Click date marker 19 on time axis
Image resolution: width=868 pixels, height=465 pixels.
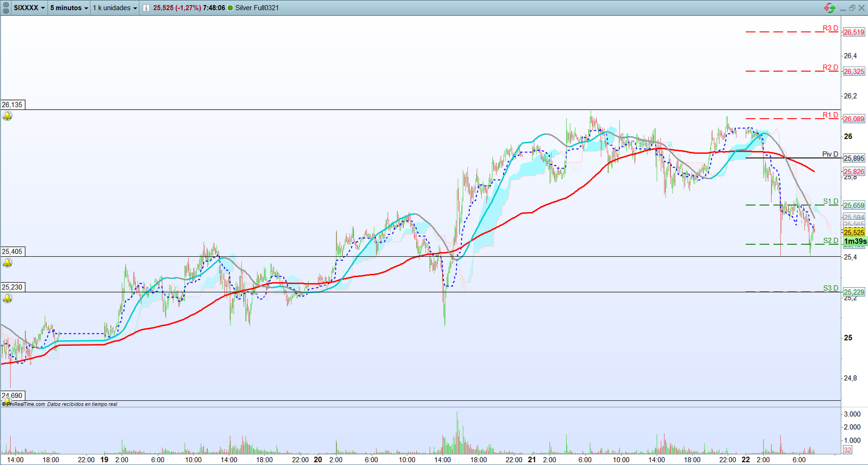click(104, 459)
